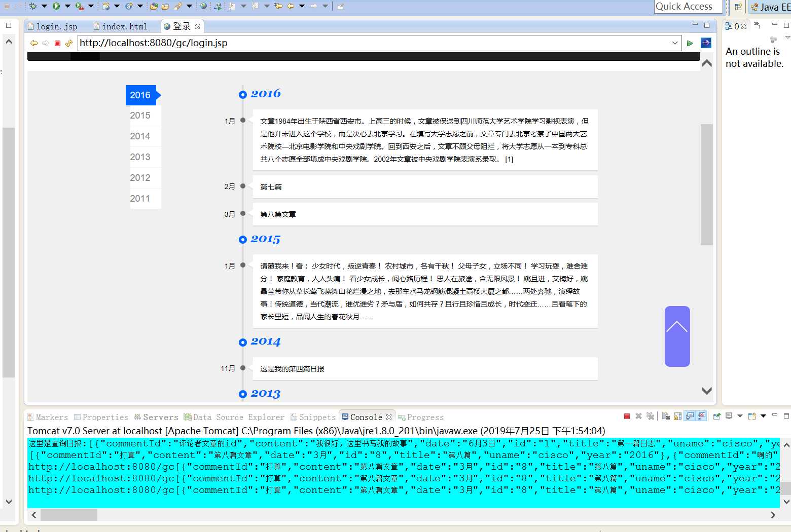Image resolution: width=791 pixels, height=532 pixels.
Task: Open the Back history dropdown arrow in toolbar
Action: pyautogui.click(x=302, y=6)
